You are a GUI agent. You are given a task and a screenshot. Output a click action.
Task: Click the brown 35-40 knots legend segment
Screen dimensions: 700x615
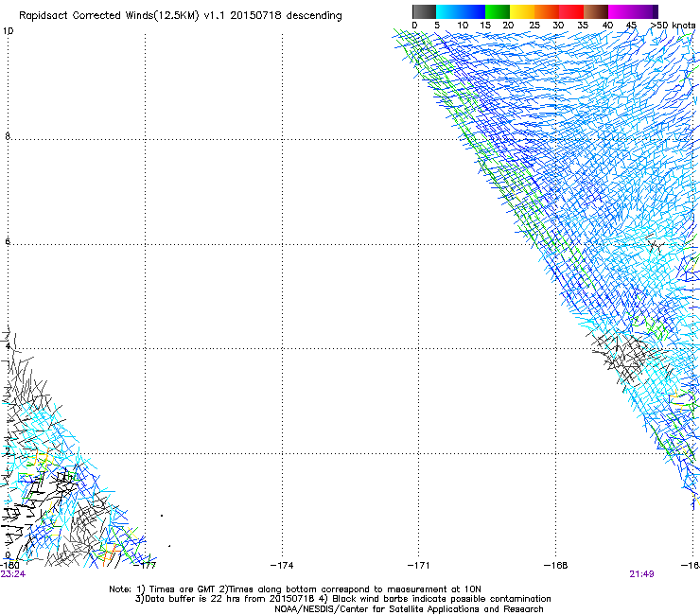(x=596, y=11)
